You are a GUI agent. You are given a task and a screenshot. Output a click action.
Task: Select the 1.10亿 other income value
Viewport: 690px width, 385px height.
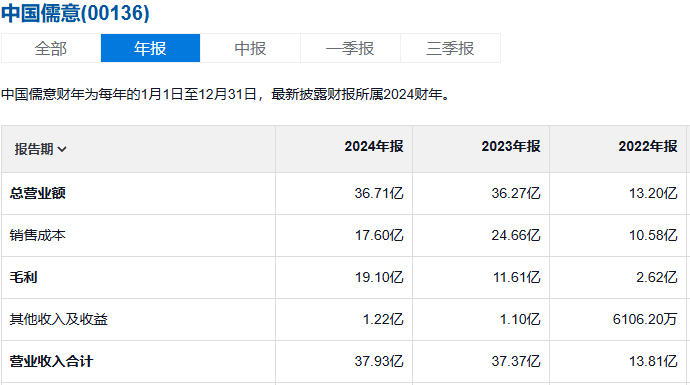[x=520, y=319]
